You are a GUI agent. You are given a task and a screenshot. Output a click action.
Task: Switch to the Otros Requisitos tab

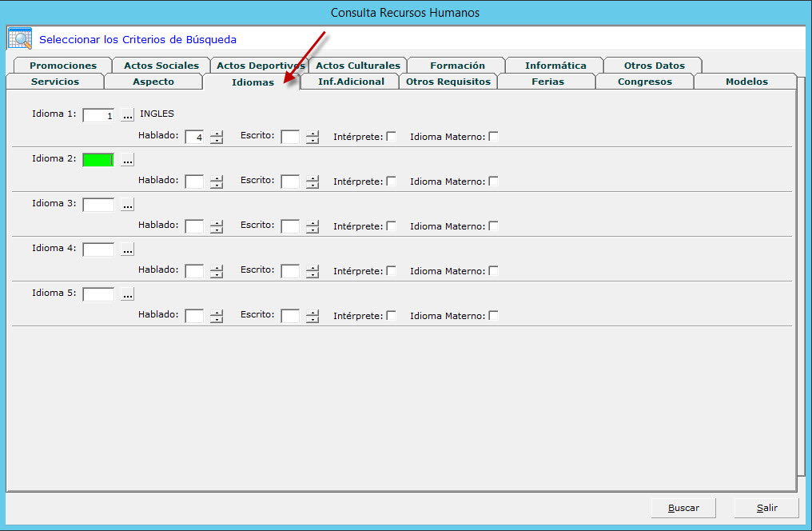[x=448, y=82]
